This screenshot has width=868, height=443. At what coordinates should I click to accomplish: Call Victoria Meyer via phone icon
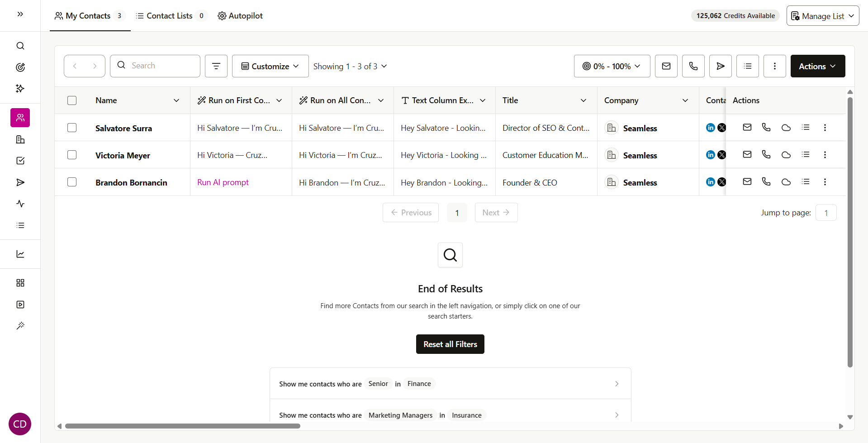coord(766,155)
